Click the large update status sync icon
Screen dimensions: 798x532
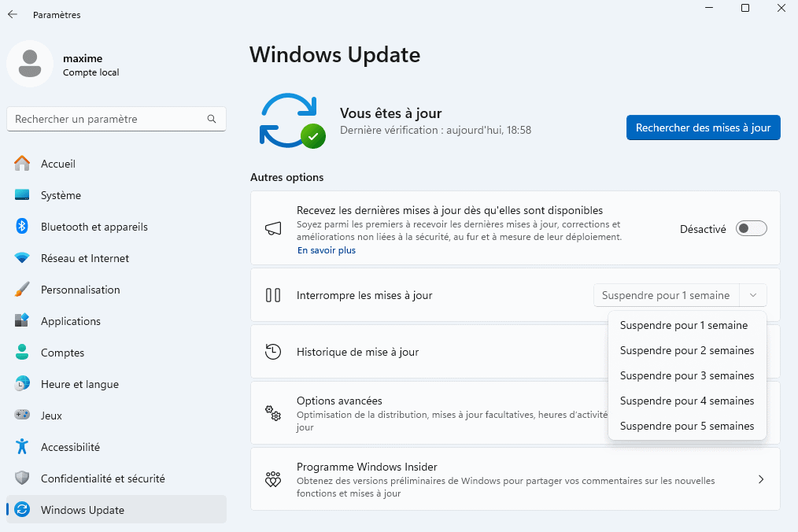point(293,120)
